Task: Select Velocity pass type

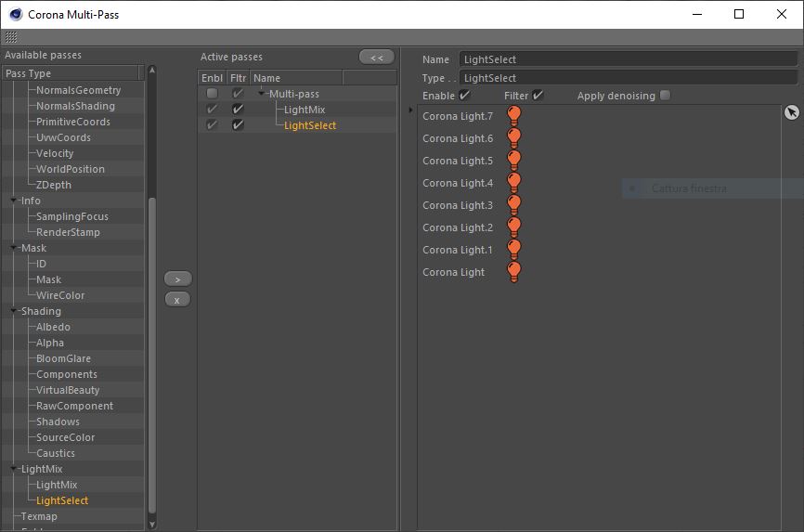Action: click(x=55, y=153)
